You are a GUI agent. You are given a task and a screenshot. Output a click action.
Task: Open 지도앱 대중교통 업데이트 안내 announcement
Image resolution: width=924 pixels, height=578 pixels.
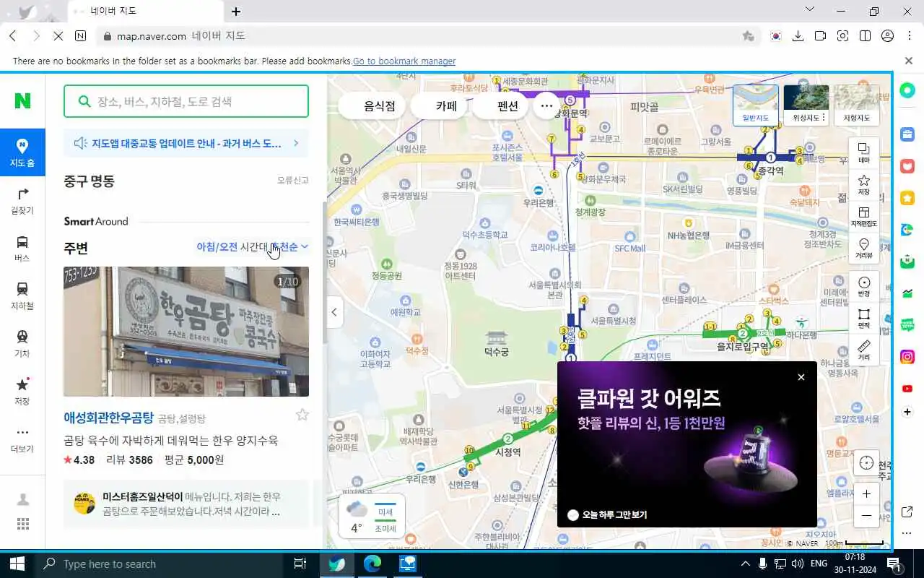(x=186, y=143)
